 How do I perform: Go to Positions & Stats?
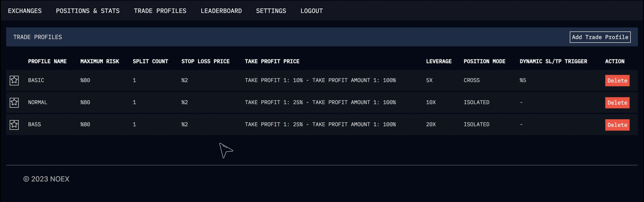pyautogui.click(x=87, y=11)
